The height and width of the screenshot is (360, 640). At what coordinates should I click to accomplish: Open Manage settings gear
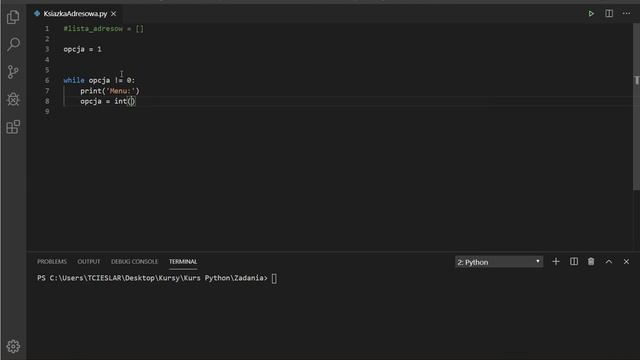[x=13, y=346]
